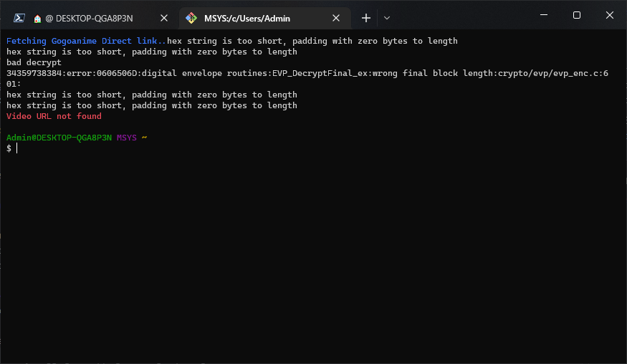Image resolution: width=627 pixels, height=364 pixels.
Task: Click the house icon on first tab
Action: (37, 19)
